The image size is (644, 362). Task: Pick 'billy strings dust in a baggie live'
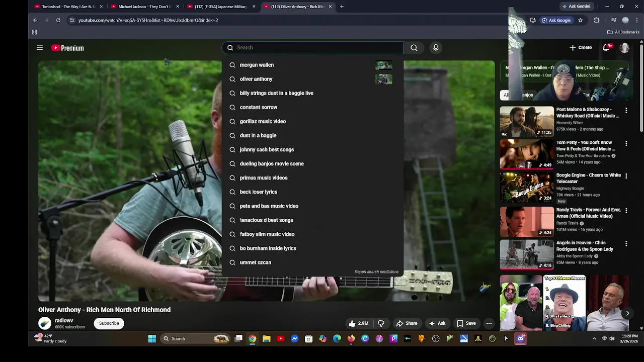[312, 93]
